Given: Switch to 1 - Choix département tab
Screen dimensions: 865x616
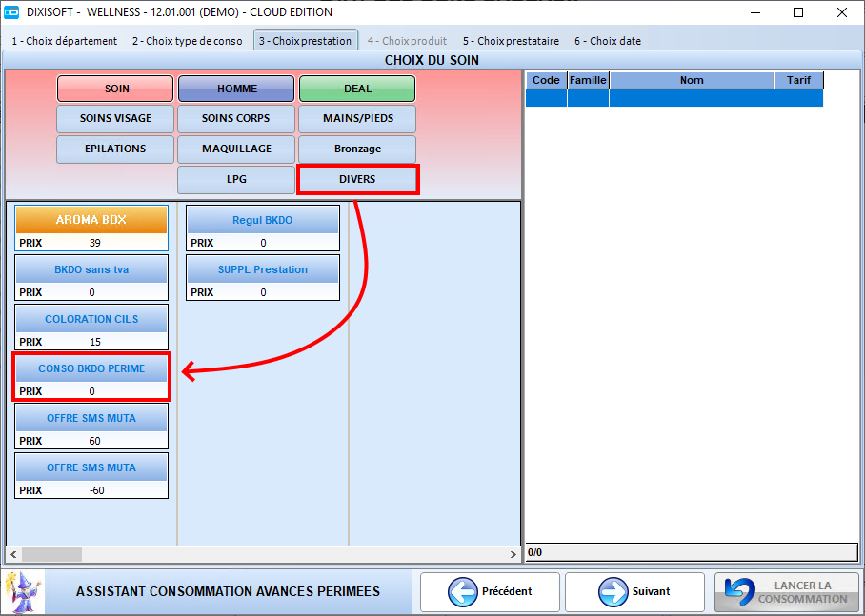Looking at the screenshot, I should coord(65,41).
